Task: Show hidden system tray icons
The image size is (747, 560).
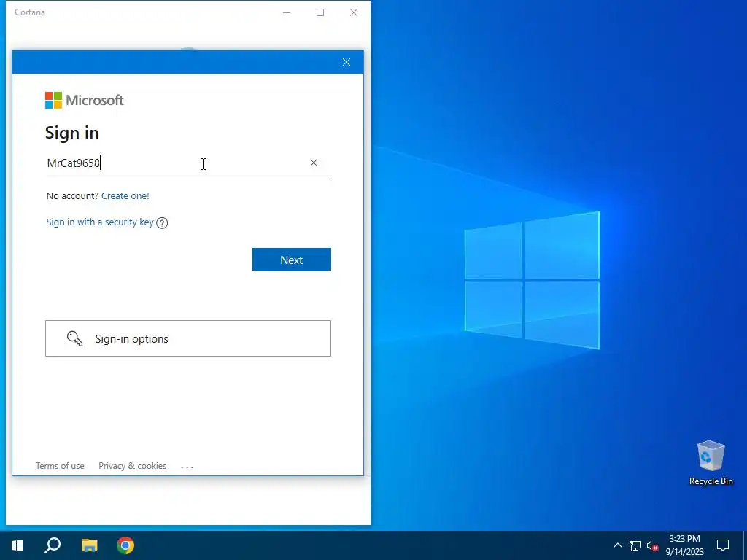Action: (617, 545)
